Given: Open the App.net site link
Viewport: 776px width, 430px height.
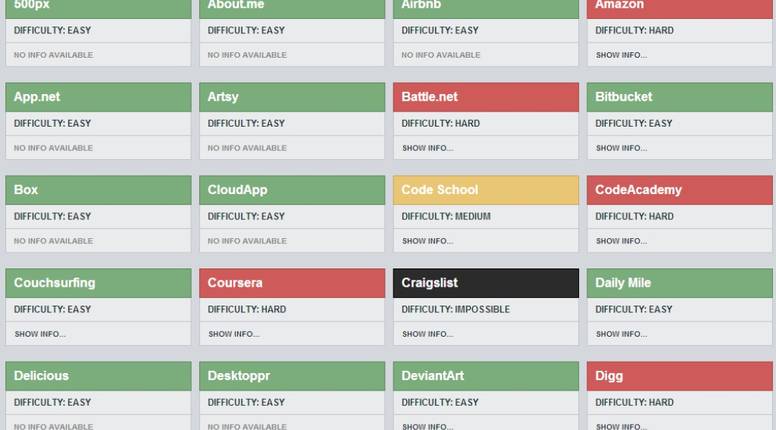Looking at the screenshot, I should pos(37,97).
